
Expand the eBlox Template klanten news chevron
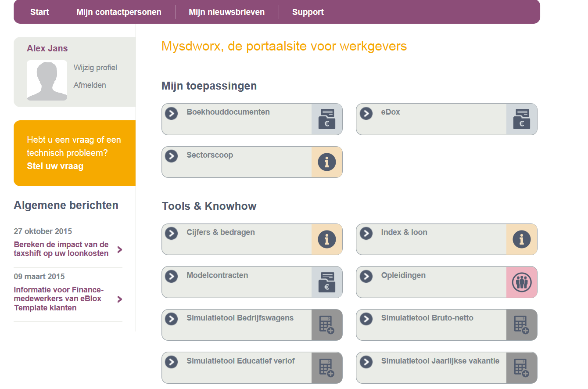pos(120,299)
